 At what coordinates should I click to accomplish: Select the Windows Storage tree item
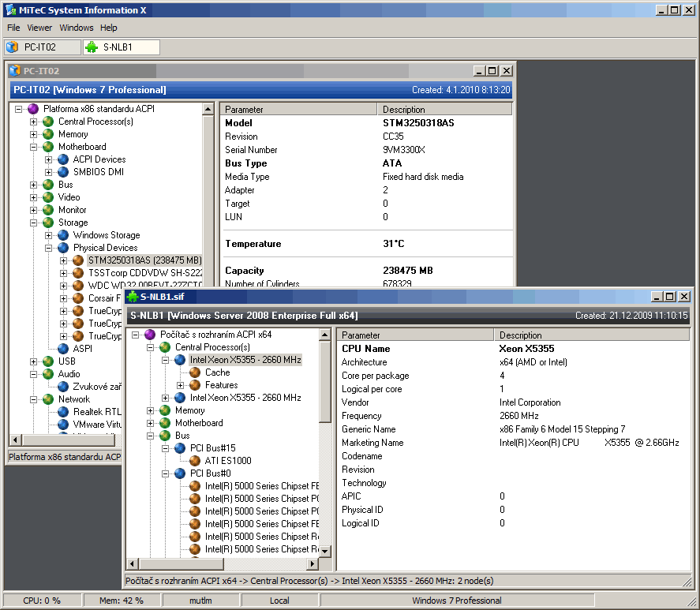click(x=107, y=235)
